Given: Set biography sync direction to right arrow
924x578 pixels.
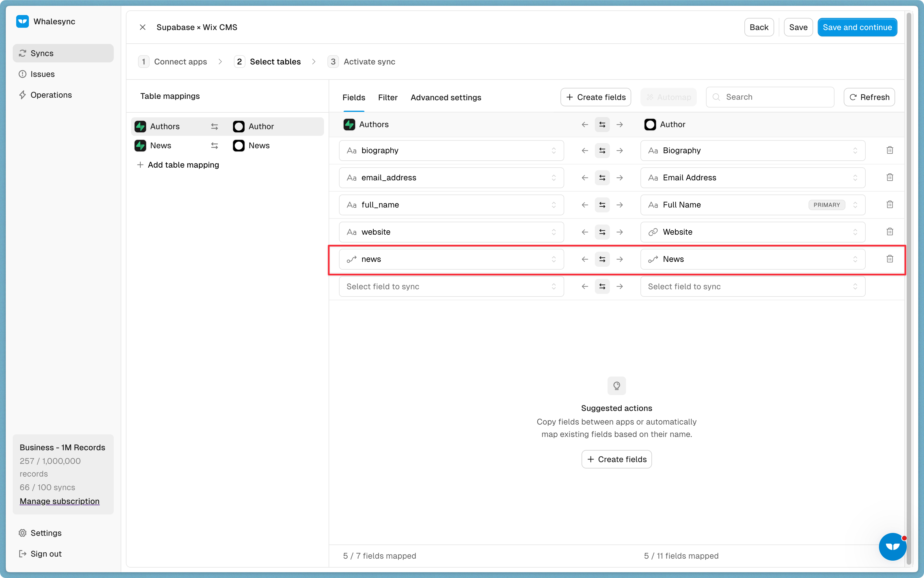Looking at the screenshot, I should tap(620, 151).
